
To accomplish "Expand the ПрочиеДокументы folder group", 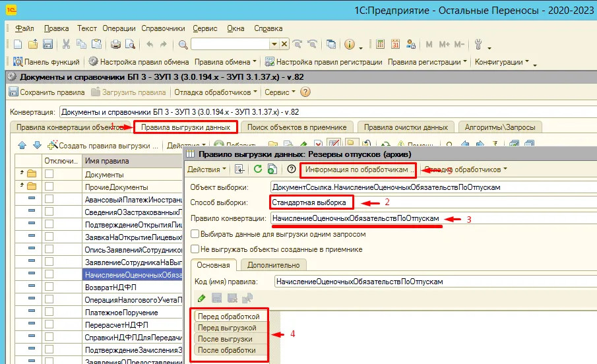I will 22,185.
